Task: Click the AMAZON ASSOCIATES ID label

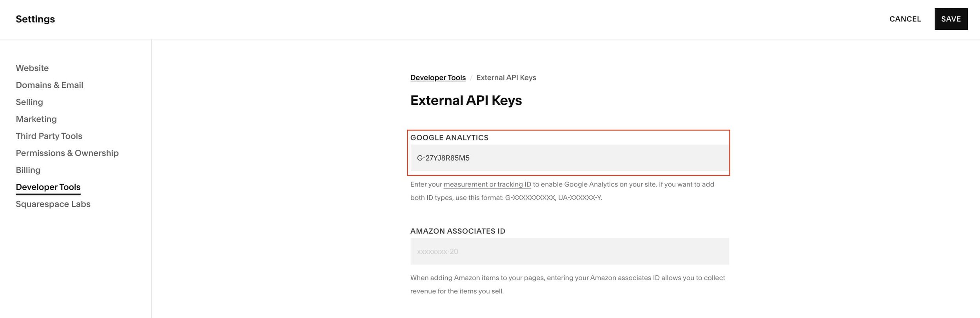Action: 457,231
